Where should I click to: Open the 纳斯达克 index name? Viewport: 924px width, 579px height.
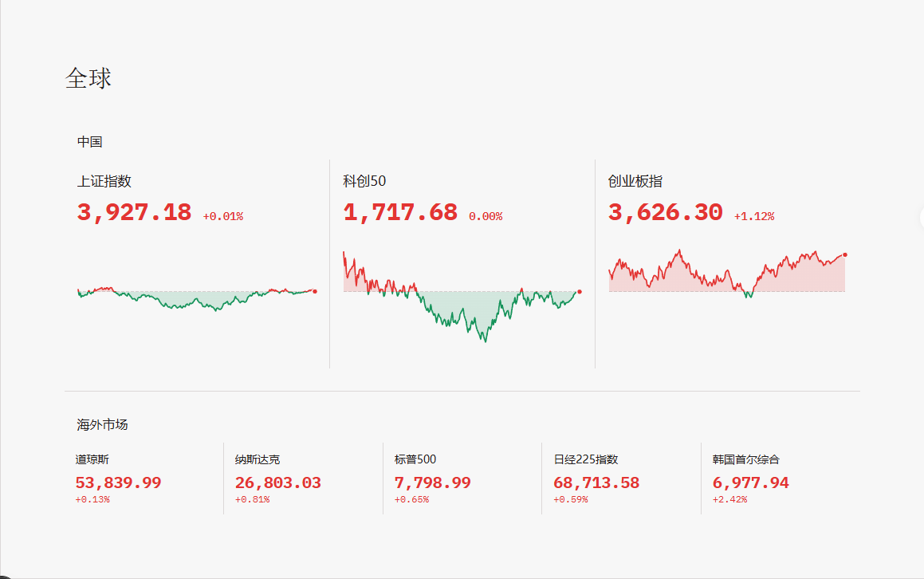click(258, 459)
